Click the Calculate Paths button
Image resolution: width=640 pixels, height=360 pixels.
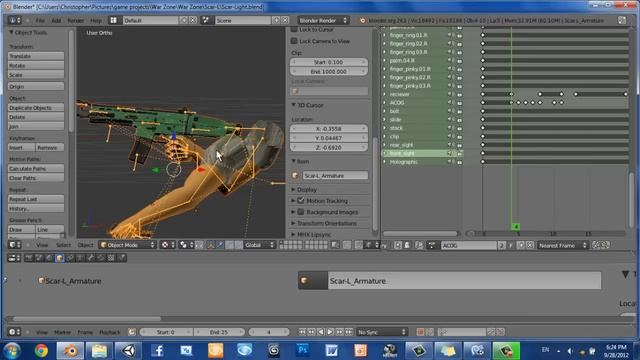click(x=36, y=168)
